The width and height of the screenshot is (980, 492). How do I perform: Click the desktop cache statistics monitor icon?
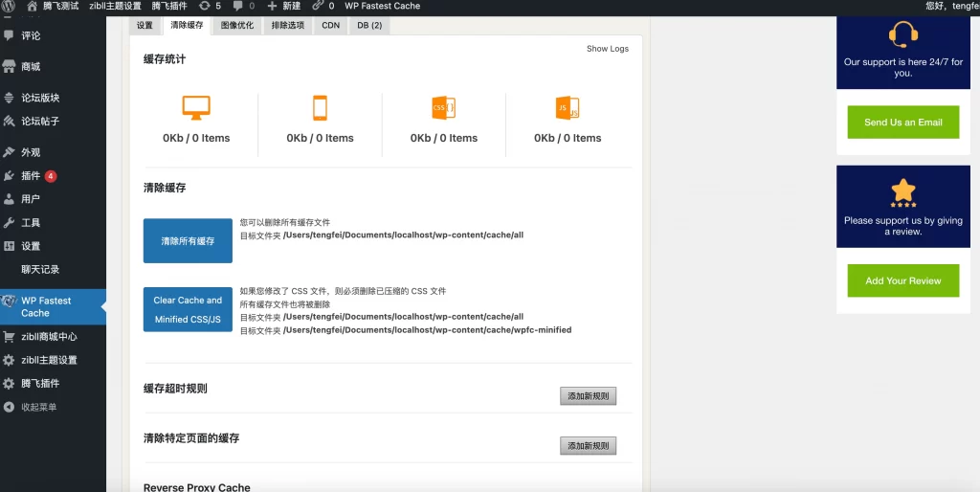click(195, 107)
